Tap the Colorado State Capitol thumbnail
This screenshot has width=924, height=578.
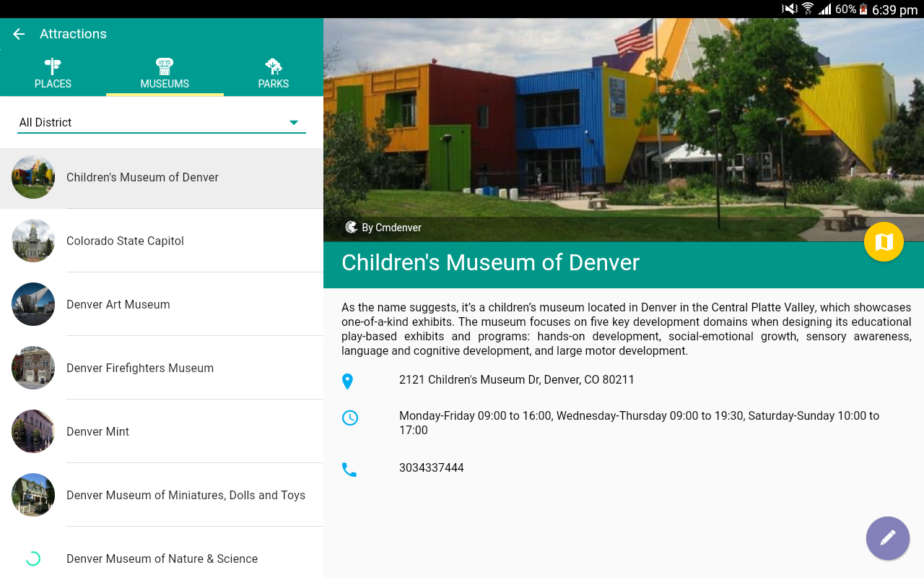(x=33, y=241)
